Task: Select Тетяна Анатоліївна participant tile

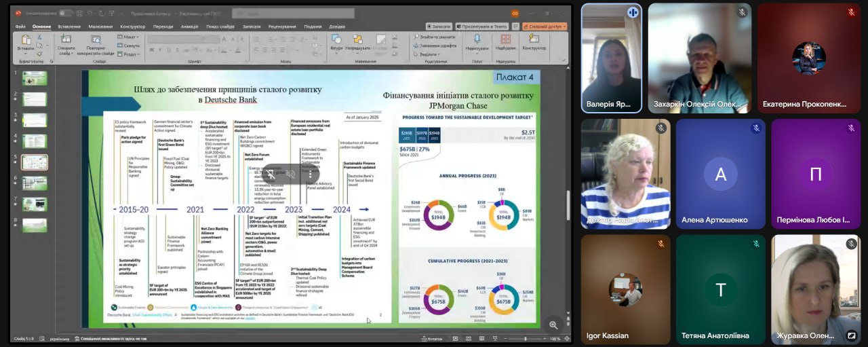Action: click(720, 289)
